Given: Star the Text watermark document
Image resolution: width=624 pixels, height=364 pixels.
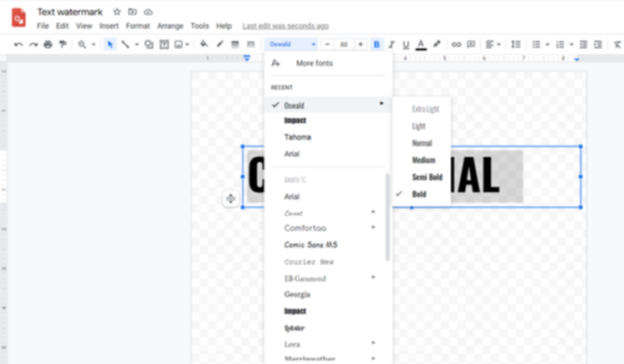Looking at the screenshot, I should click(x=116, y=12).
